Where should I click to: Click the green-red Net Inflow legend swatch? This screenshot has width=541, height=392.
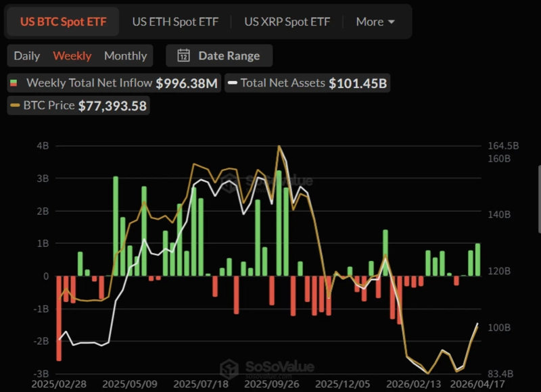(14, 84)
